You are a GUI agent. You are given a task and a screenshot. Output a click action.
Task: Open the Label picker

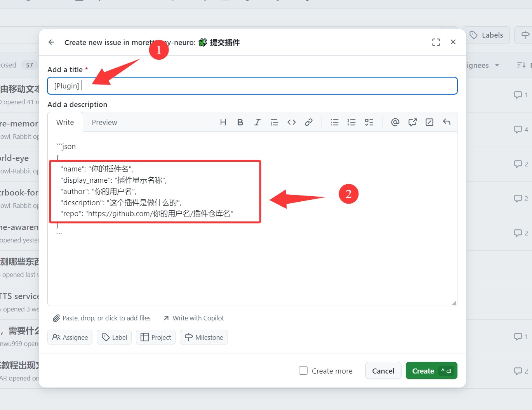click(114, 337)
